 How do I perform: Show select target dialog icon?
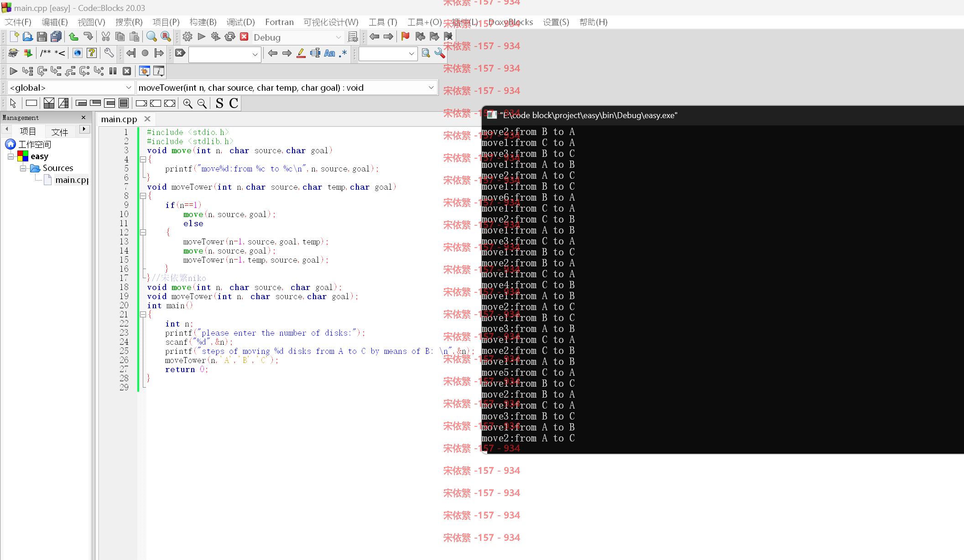coord(353,37)
